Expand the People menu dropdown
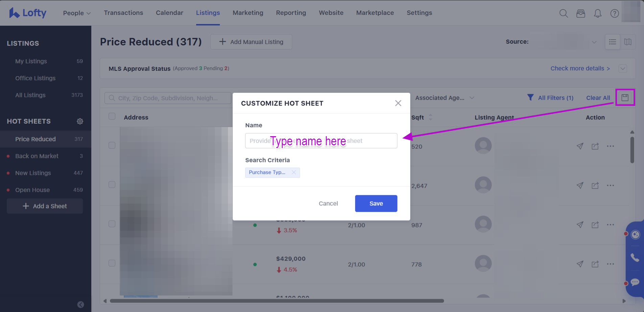The height and width of the screenshot is (312, 644). tap(77, 13)
